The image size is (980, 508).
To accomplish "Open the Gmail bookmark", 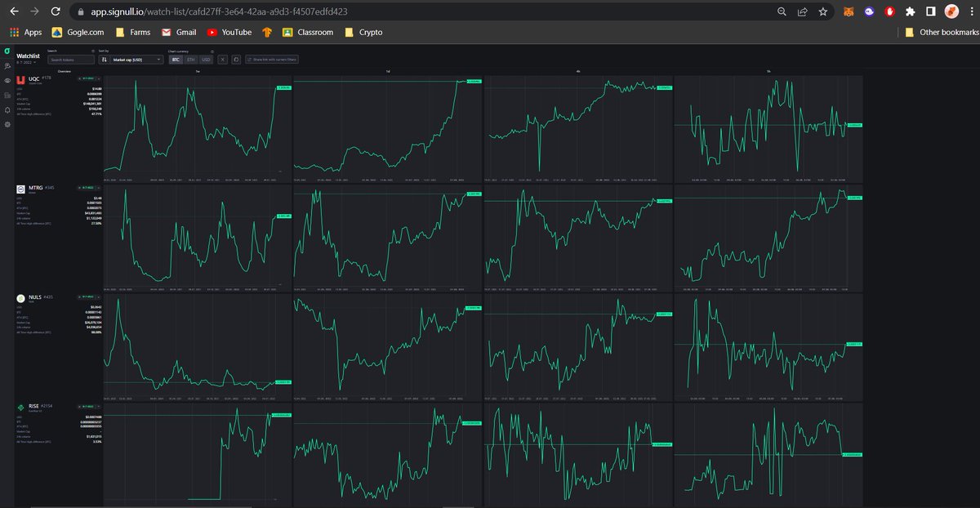I will click(179, 32).
